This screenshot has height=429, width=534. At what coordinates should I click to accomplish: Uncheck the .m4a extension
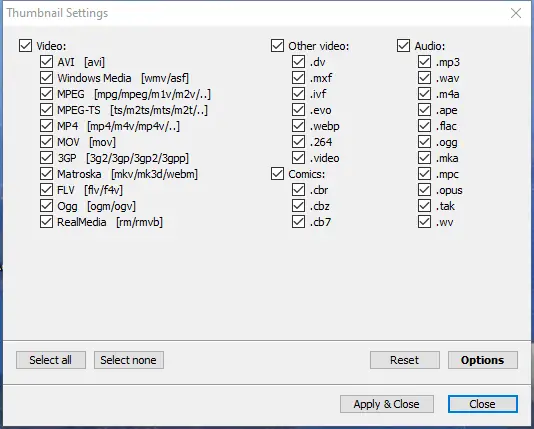424,94
